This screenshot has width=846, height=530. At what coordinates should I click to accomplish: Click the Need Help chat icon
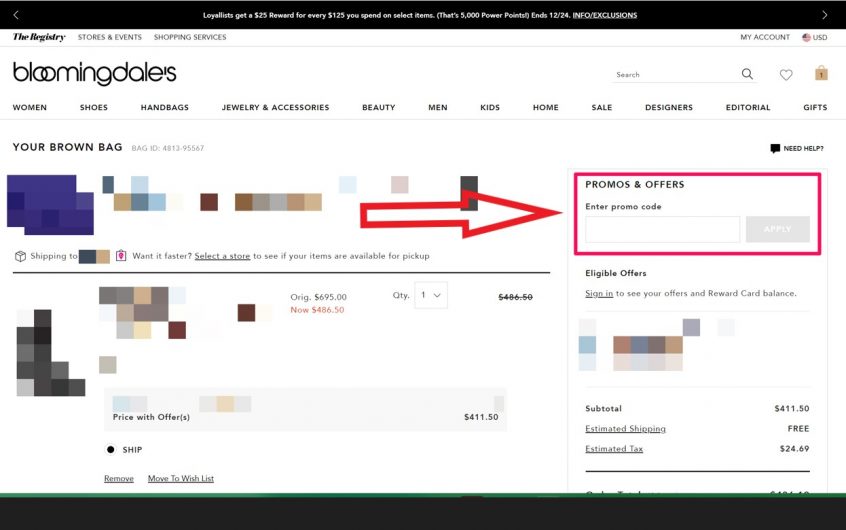point(775,148)
